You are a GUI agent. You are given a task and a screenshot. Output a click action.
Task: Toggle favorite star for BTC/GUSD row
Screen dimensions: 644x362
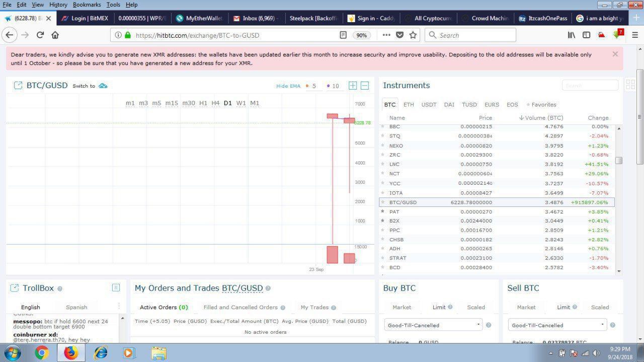pyautogui.click(x=383, y=202)
